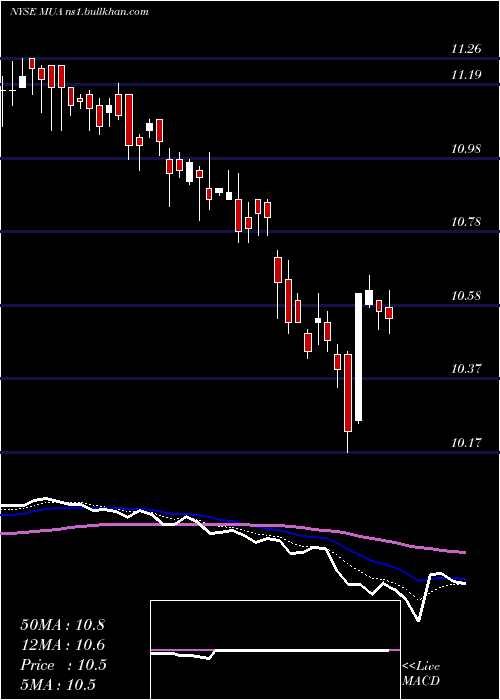This screenshot has width=500, height=700.
Task: Click the 10.37 price level label
Action: coord(466,369)
